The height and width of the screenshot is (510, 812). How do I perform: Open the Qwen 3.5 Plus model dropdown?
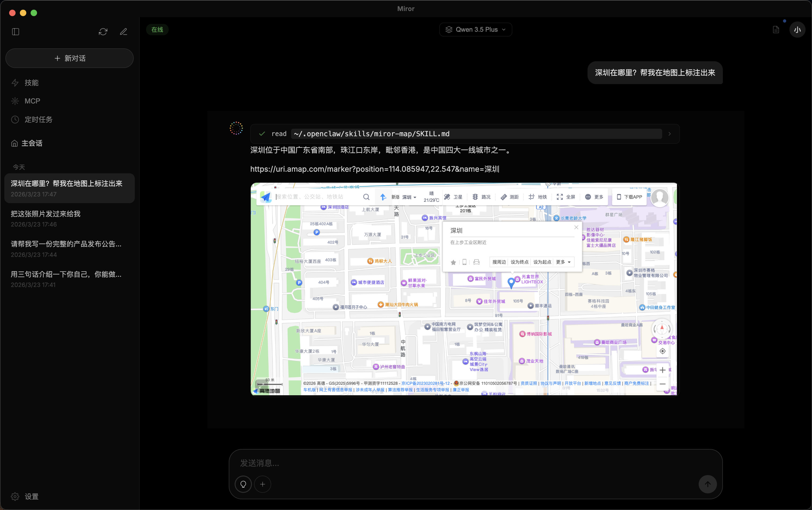point(475,29)
